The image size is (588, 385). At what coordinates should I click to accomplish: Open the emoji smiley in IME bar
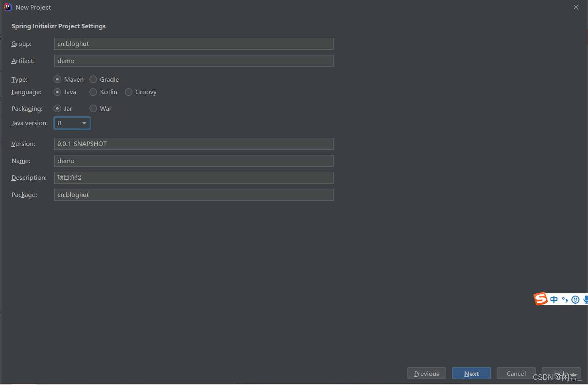[x=575, y=300]
